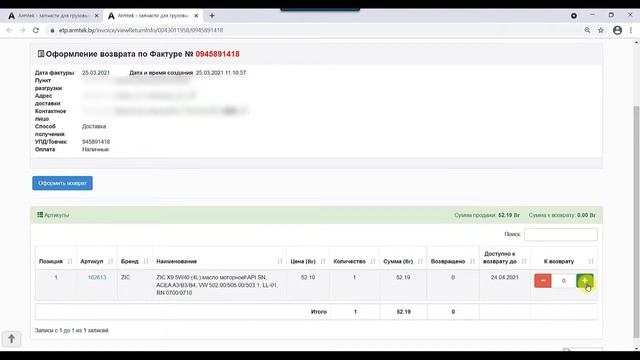Go back in browser history
This screenshot has height=360, width=640.
[9, 30]
